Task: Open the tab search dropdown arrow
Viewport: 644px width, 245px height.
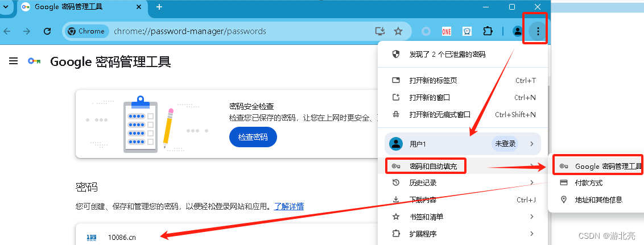Action: click(x=6, y=7)
